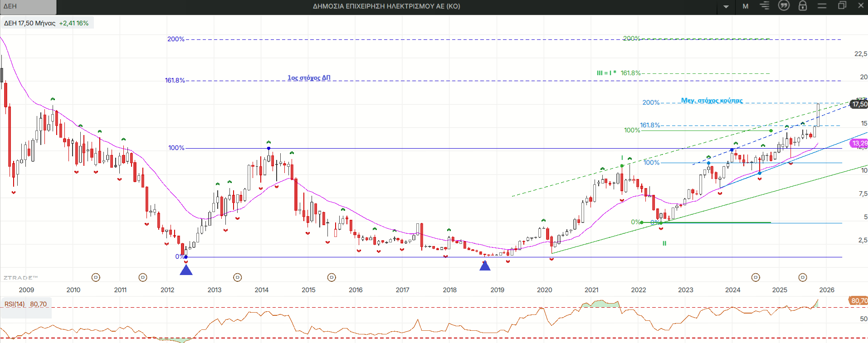868x343 pixels.
Task: Click the quotation-mark comments icon
Action: [x=784, y=6]
